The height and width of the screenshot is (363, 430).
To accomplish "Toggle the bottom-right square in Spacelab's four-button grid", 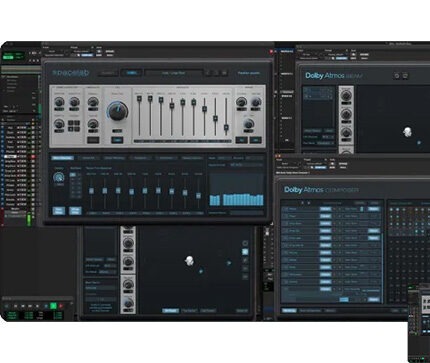I will [x=77, y=129].
